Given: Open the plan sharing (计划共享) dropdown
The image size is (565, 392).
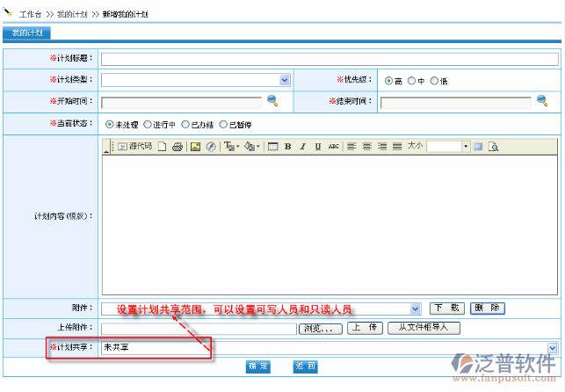Looking at the screenshot, I should tap(553, 348).
